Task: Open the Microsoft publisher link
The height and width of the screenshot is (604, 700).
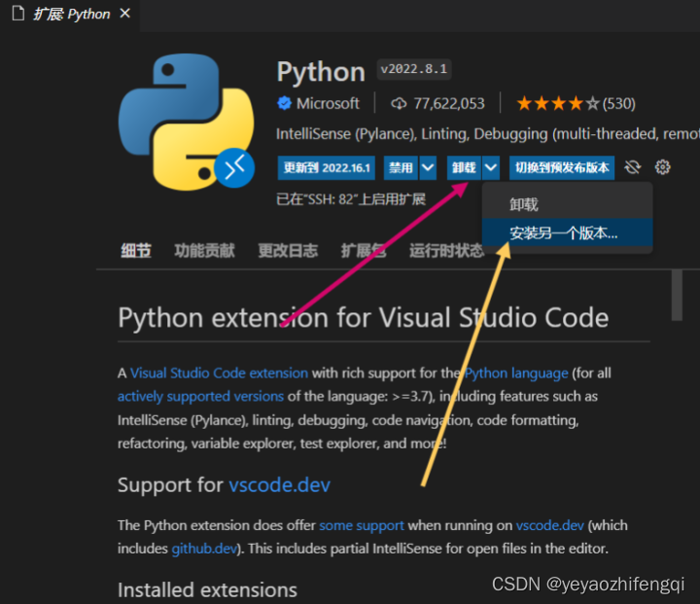Action: [x=328, y=104]
